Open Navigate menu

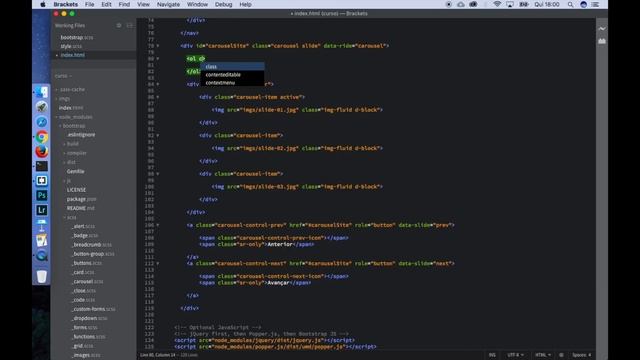click(x=168, y=4)
